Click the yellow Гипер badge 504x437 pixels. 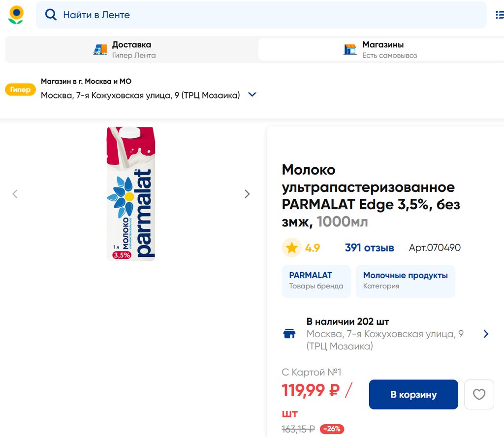[x=20, y=90]
